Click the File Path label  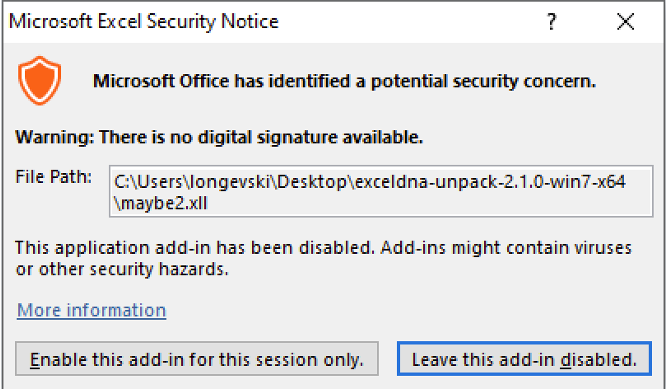coord(54,177)
